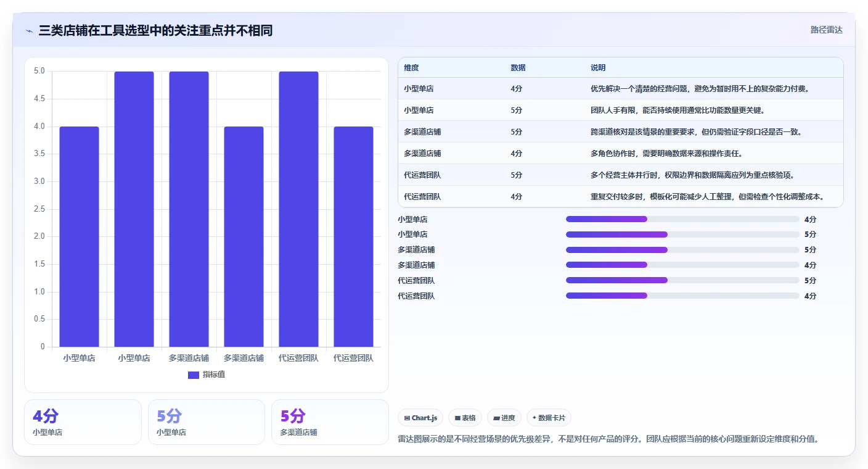Click the 代运营团队 bar at 4.0

click(x=354, y=237)
